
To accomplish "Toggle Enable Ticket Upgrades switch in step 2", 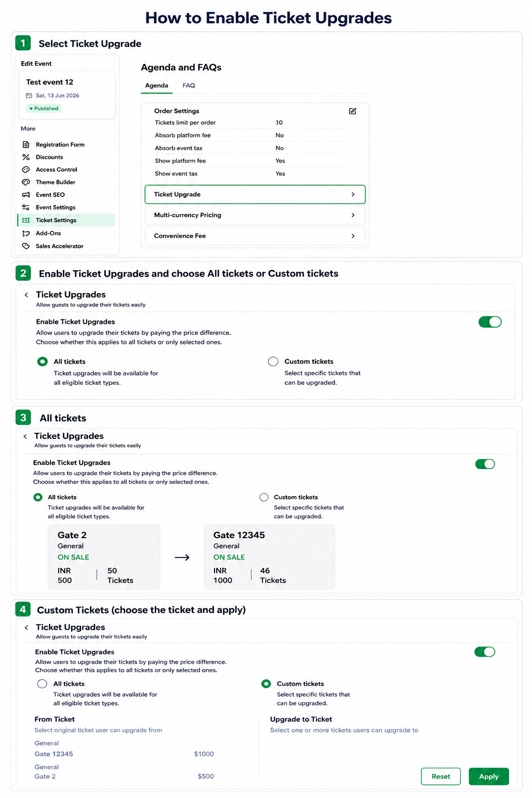I will pos(490,322).
